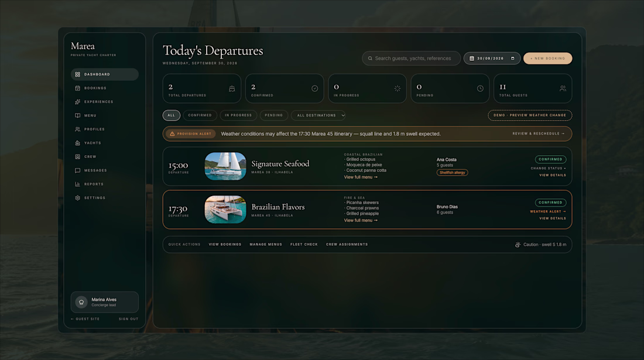Select the All filter pill
The image size is (644, 360).
(172, 115)
